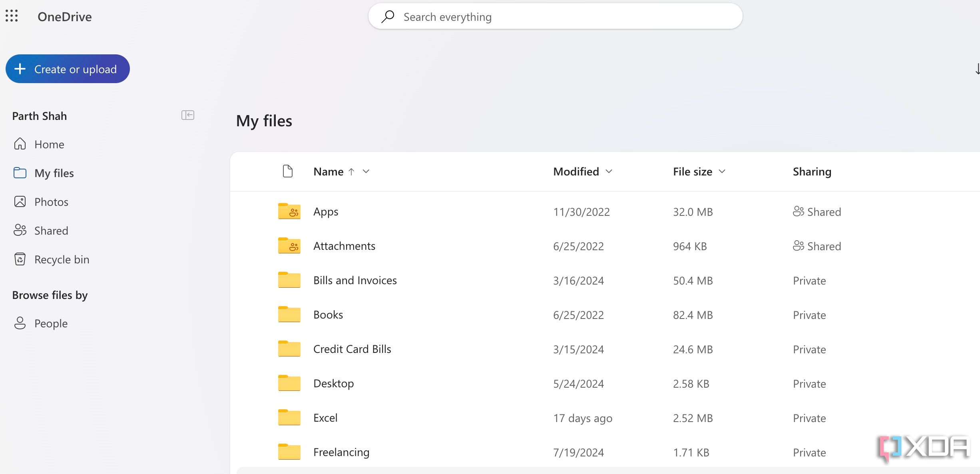Click Private sharing for Bills and Invoices
980x474 pixels.
point(809,281)
